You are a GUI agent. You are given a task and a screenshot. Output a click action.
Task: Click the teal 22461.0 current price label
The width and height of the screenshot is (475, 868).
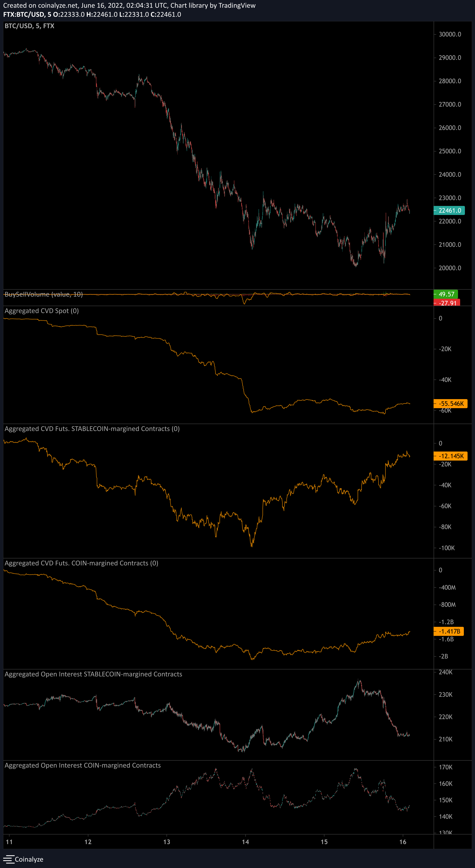449,210
